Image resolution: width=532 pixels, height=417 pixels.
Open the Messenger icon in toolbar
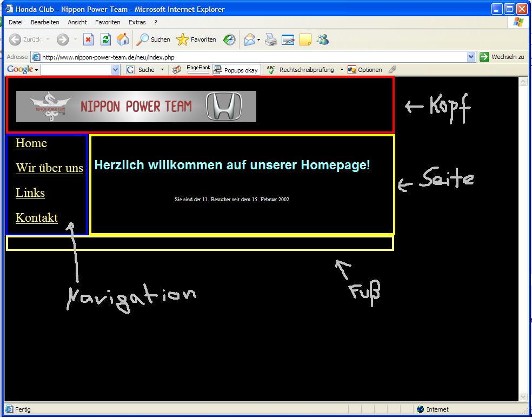[323, 39]
